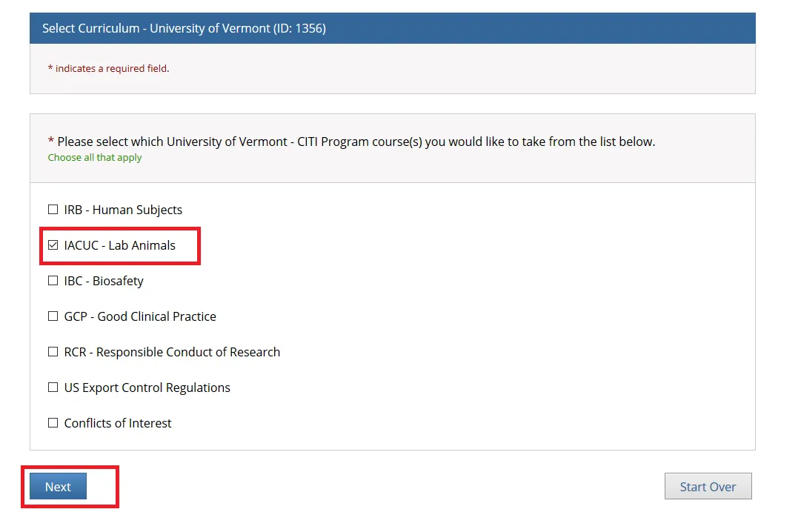Click the "IACUC - Lab Animals" label text
The image size is (801, 532).
click(120, 245)
